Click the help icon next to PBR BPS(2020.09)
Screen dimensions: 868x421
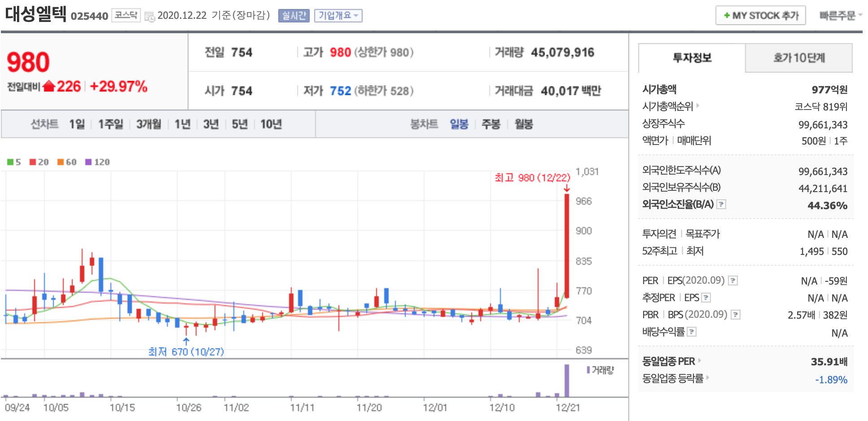[x=736, y=315]
